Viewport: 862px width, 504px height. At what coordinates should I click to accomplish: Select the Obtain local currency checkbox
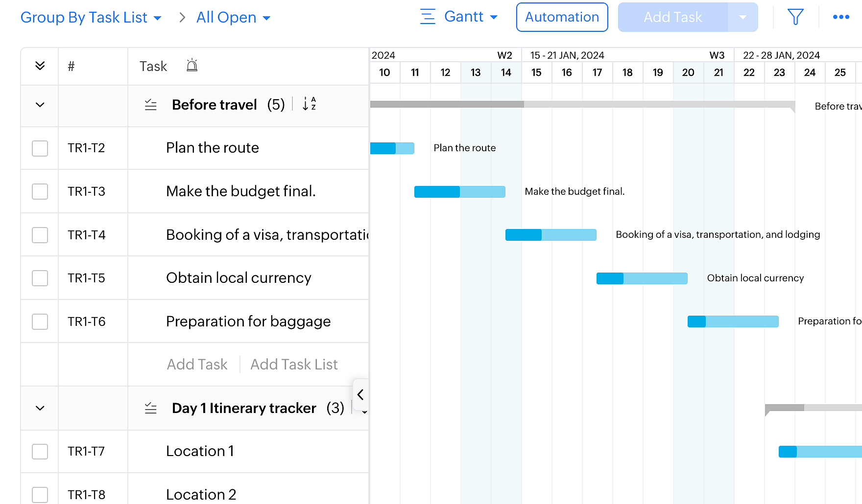pos(40,278)
